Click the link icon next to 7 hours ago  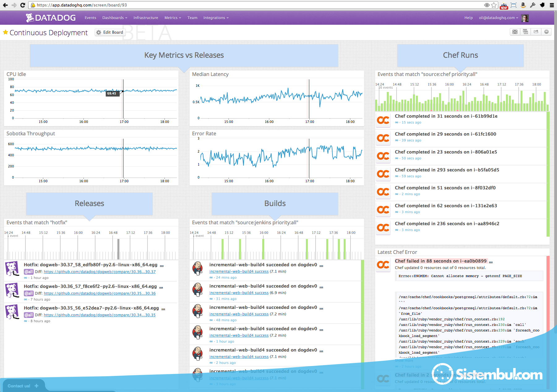(26, 300)
